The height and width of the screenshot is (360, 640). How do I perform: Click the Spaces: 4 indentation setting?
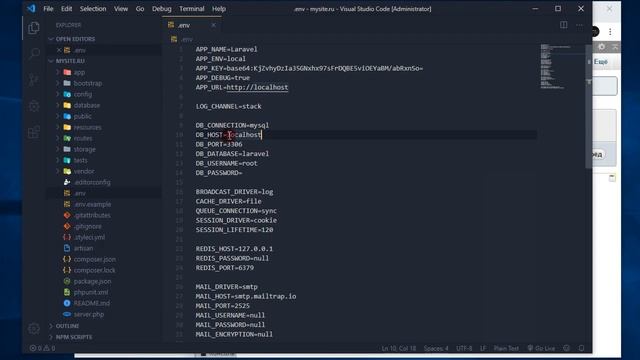(436, 348)
